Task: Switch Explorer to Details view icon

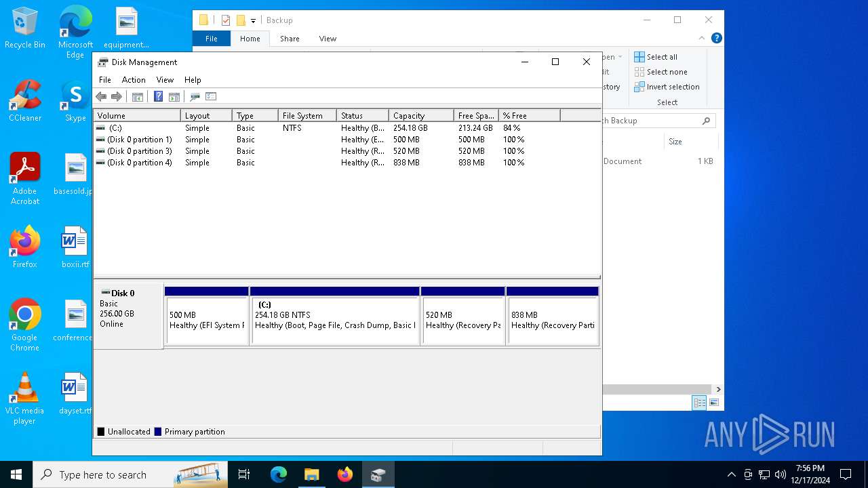Action: tap(699, 403)
